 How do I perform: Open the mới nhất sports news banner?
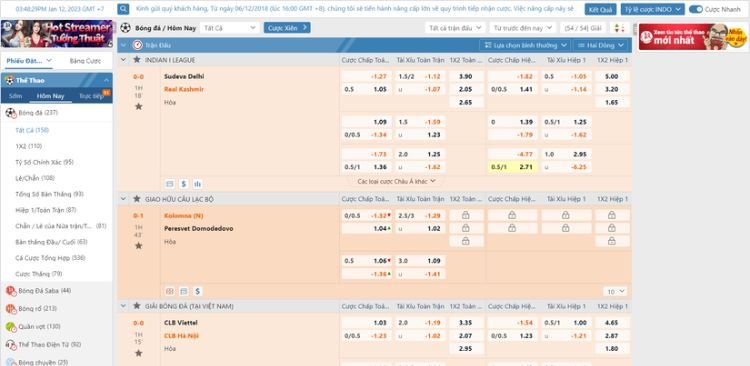pos(693,37)
